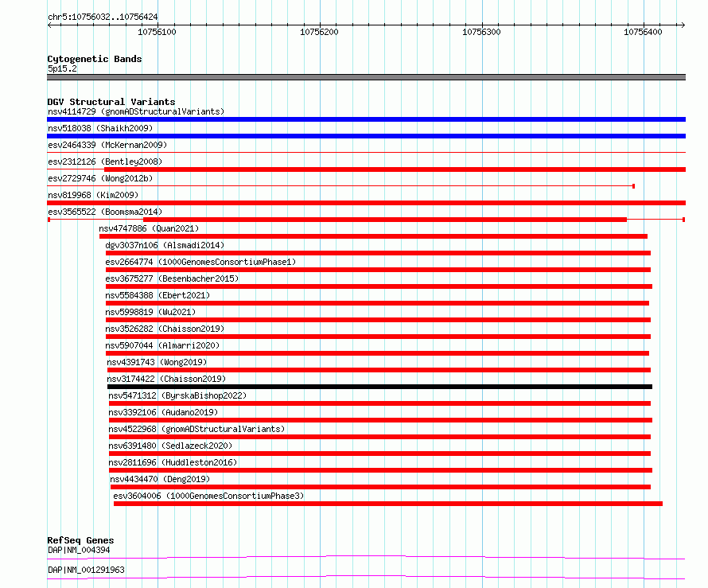Open variant nsv3392106 (Audano2019)
The image size is (708, 588).
click(163, 412)
